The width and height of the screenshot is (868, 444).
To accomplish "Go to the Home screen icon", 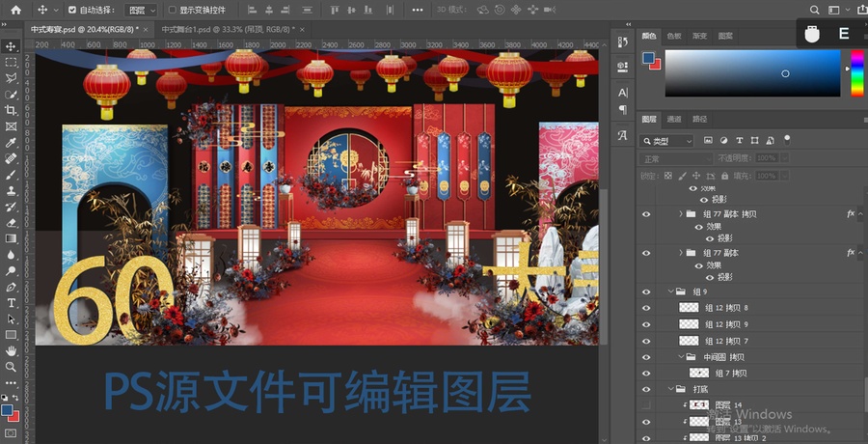I will tap(16, 10).
